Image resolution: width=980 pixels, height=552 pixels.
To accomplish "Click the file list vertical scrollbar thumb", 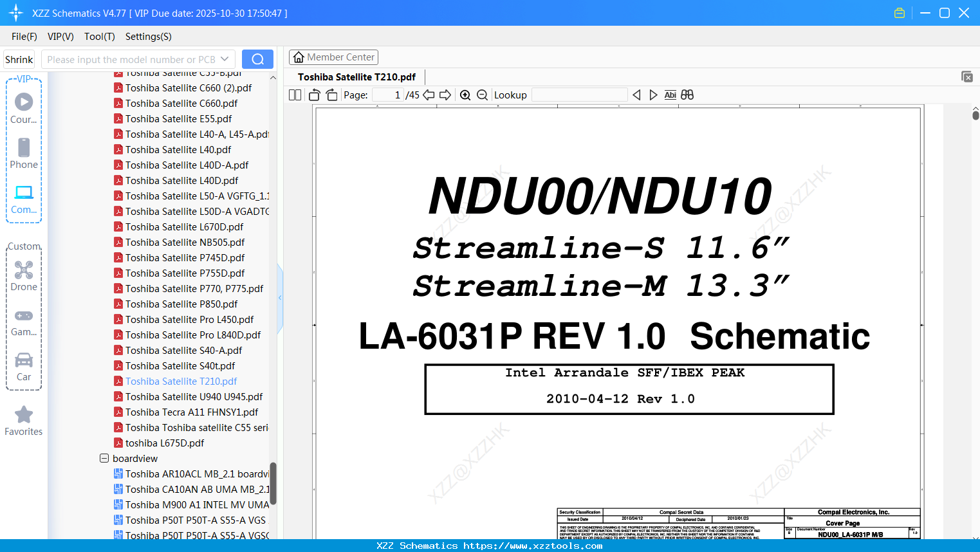I will point(273,483).
